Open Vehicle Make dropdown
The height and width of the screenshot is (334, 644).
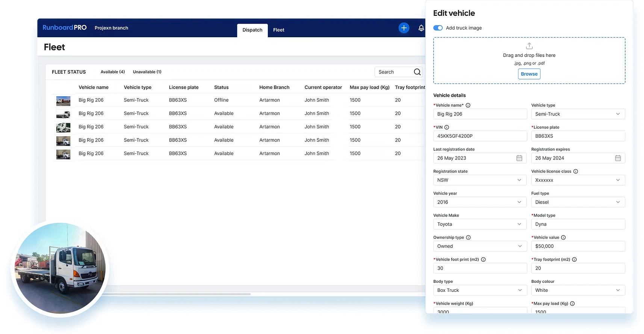[x=480, y=224]
